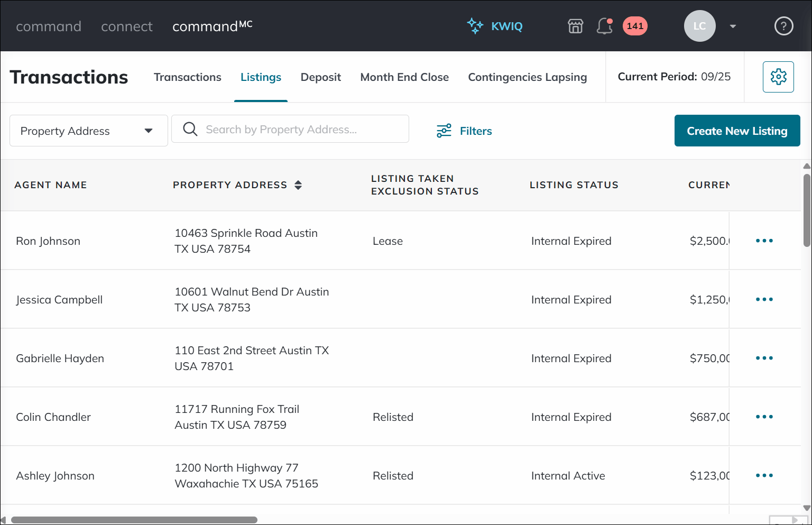Click the scroll down arrow of table
The width and height of the screenshot is (812, 525).
pyautogui.click(x=807, y=508)
